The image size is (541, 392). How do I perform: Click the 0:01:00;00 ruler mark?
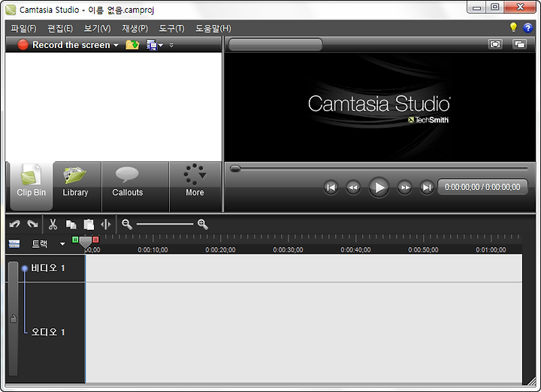click(491, 249)
